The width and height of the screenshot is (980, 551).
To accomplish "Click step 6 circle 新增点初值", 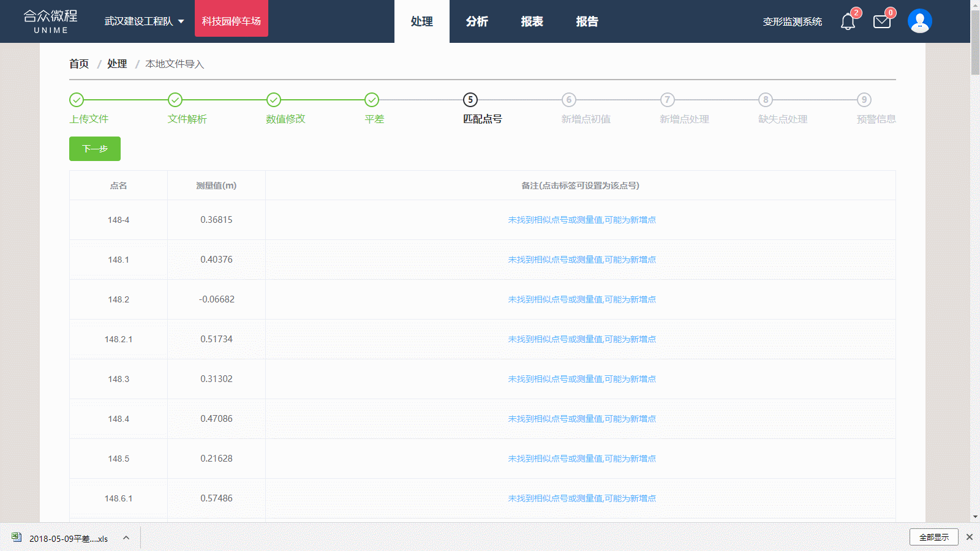I will (x=568, y=100).
